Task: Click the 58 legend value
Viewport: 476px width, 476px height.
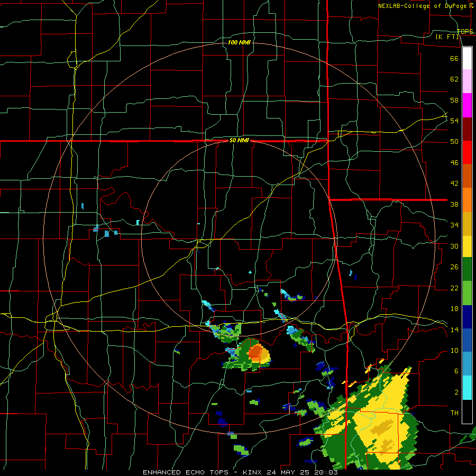Action: [454, 100]
